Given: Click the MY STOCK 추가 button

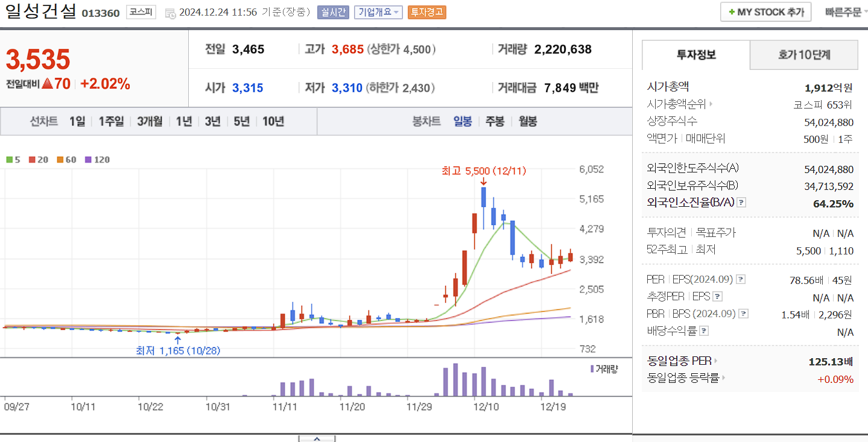Looking at the screenshot, I should (x=765, y=11).
